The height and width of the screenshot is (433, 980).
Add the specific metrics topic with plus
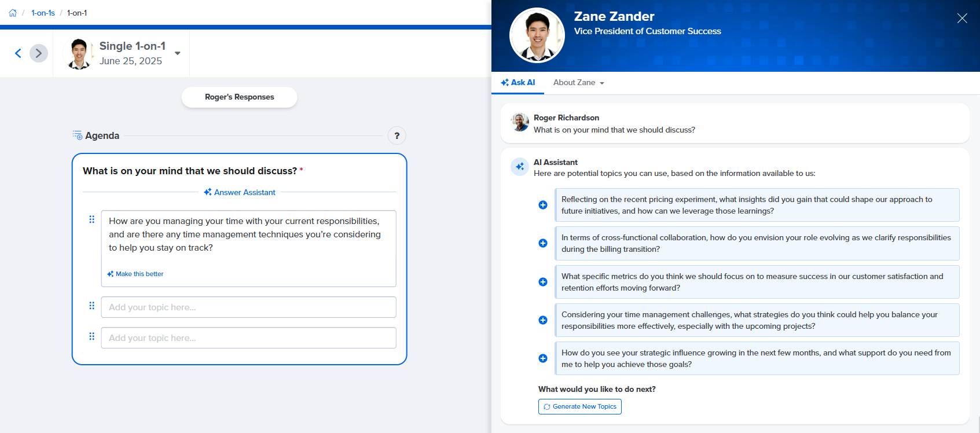click(x=543, y=282)
